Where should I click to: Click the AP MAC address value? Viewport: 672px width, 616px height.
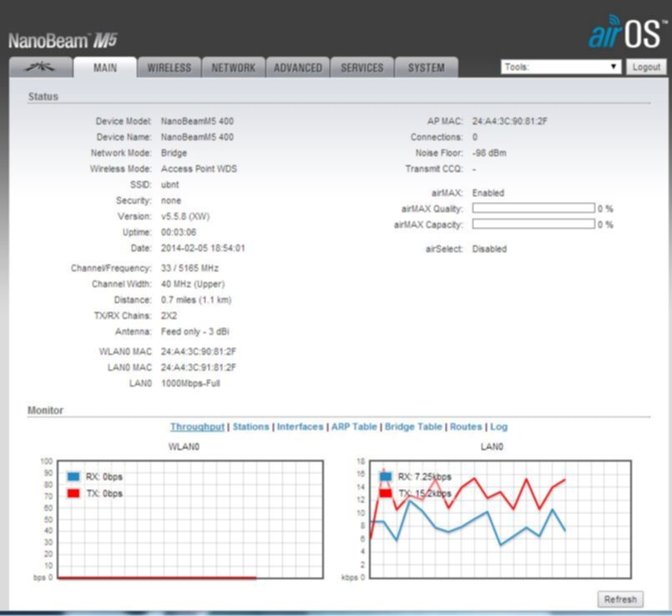(510, 121)
